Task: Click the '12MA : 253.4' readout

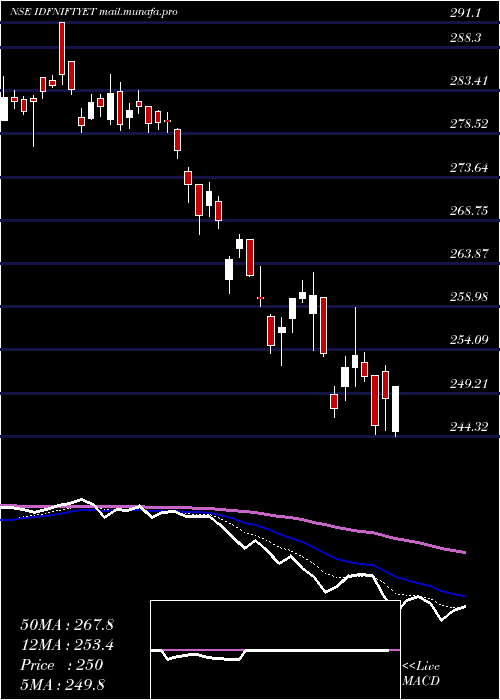Action: click(67, 645)
